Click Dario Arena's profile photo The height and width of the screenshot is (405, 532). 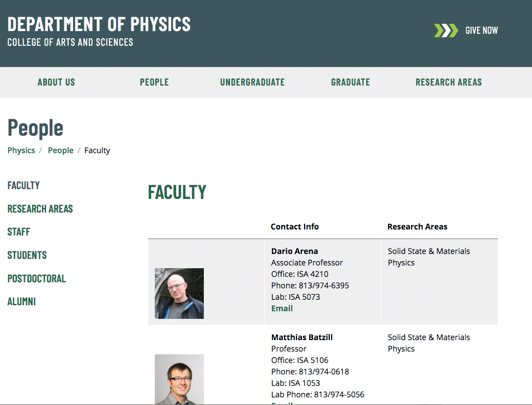(179, 293)
